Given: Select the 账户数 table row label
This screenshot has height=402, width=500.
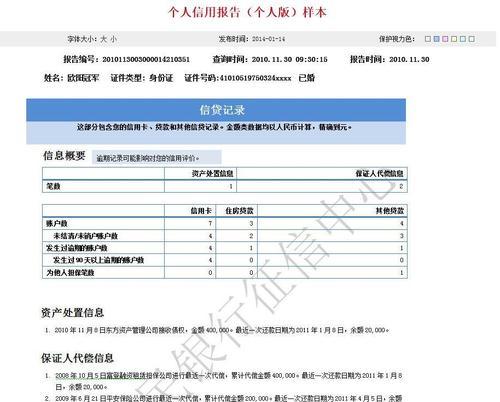Looking at the screenshot, I should [57, 223].
